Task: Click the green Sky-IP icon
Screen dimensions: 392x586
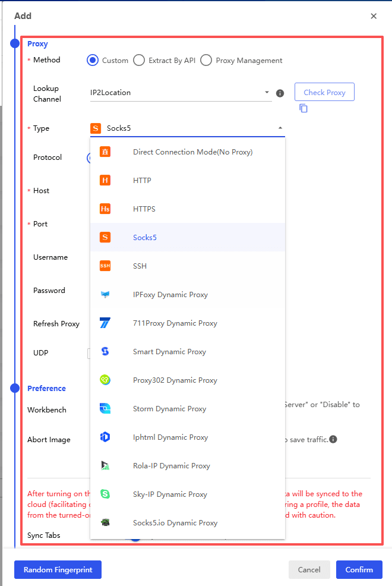Action: (105, 494)
